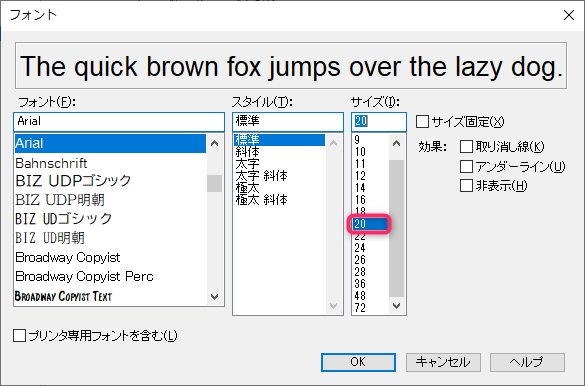Pick Broadway Copyist font
The width and height of the screenshot is (585, 386).
110,257
